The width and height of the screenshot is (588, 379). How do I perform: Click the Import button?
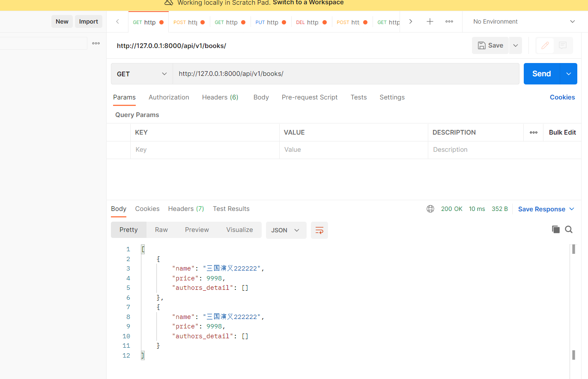[89, 21]
